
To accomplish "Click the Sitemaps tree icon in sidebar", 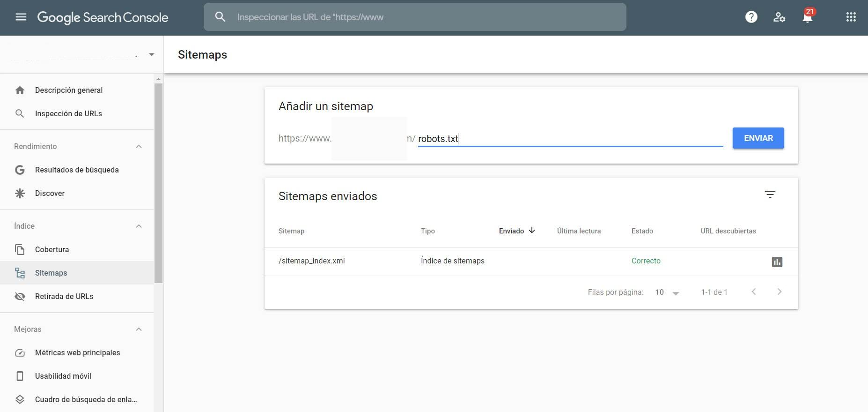I will (x=20, y=273).
